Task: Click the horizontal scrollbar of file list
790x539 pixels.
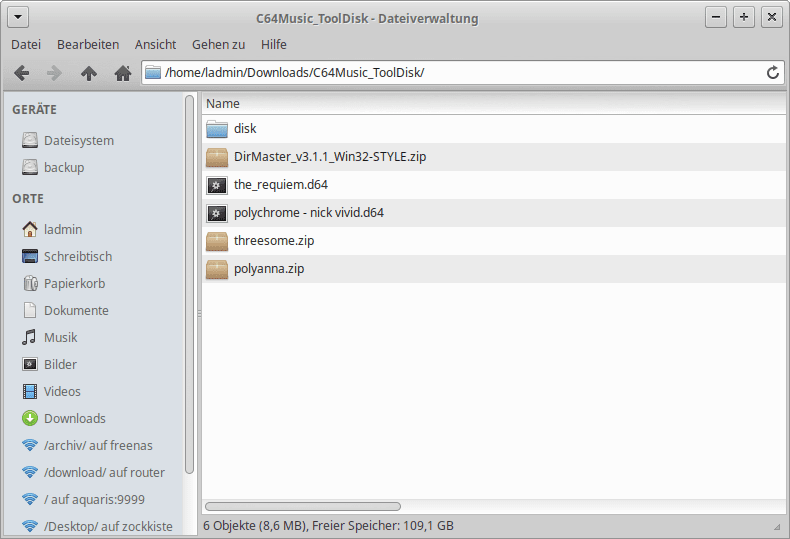Action: [303, 506]
